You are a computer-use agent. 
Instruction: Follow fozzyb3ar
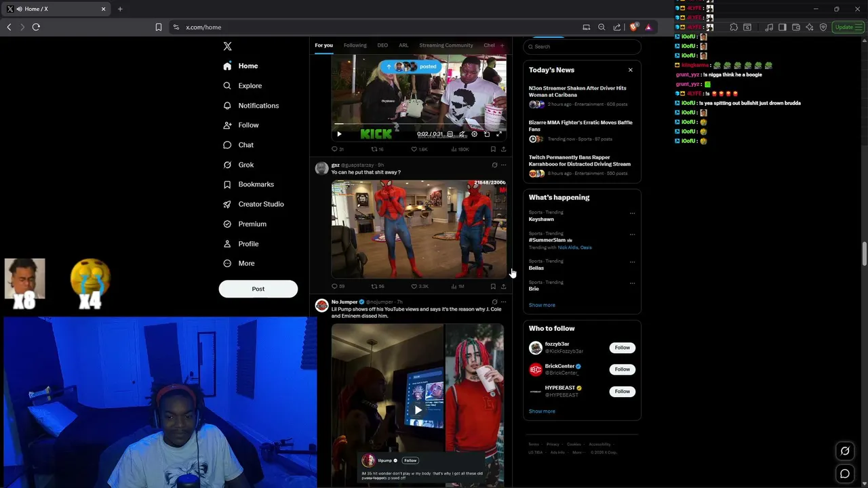point(623,348)
